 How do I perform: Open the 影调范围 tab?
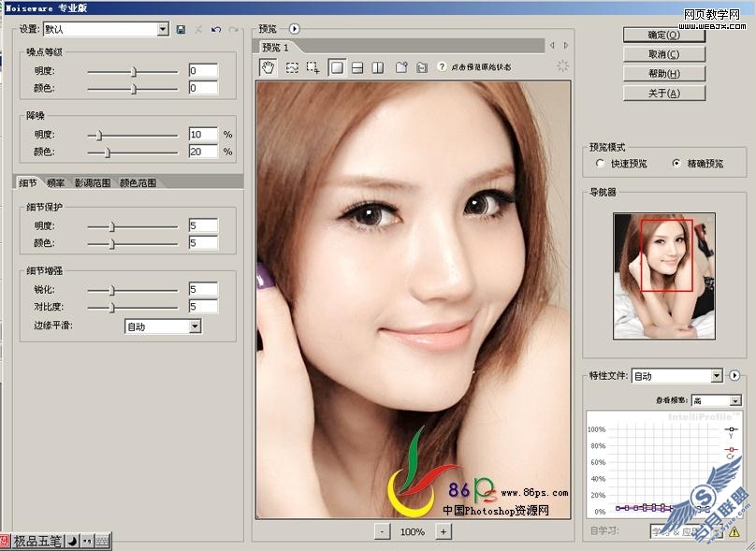point(92,182)
